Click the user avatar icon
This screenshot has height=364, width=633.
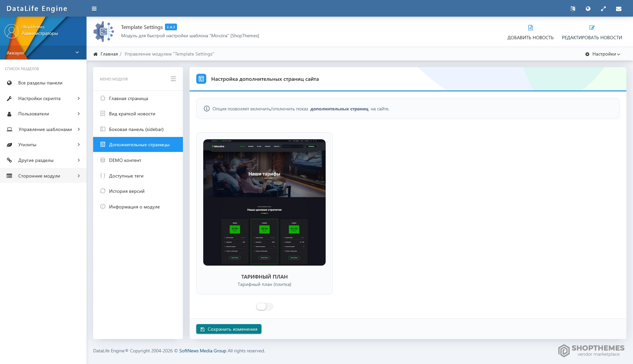pyautogui.click(x=12, y=31)
